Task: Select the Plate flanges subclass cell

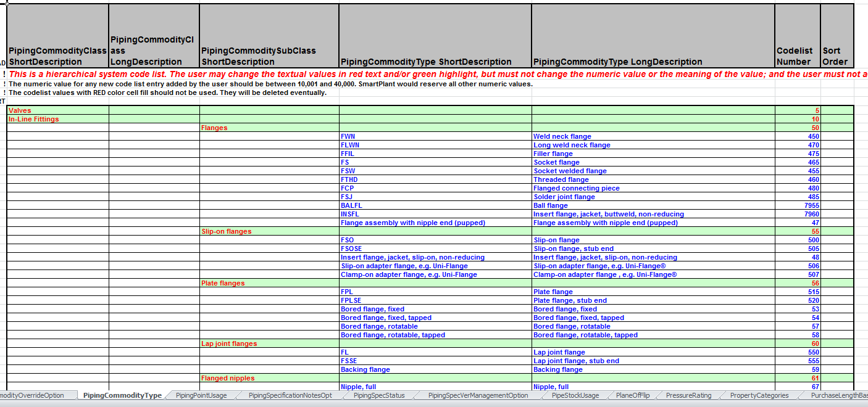Action: tap(269, 283)
